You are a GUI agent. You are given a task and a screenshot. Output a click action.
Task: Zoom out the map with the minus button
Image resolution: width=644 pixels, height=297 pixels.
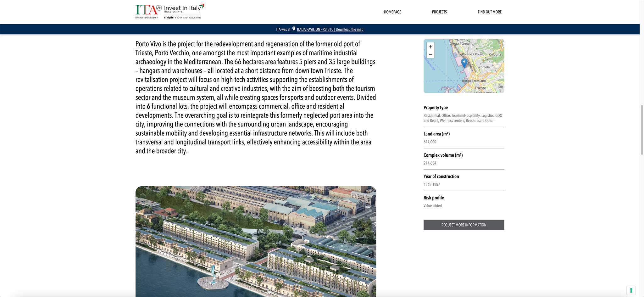pos(430,55)
